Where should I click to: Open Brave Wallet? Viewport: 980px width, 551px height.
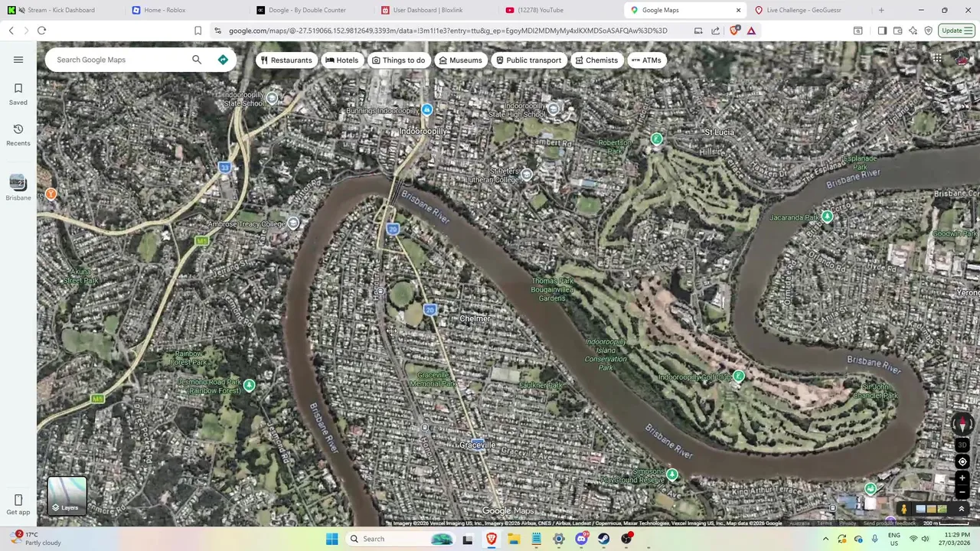click(897, 31)
